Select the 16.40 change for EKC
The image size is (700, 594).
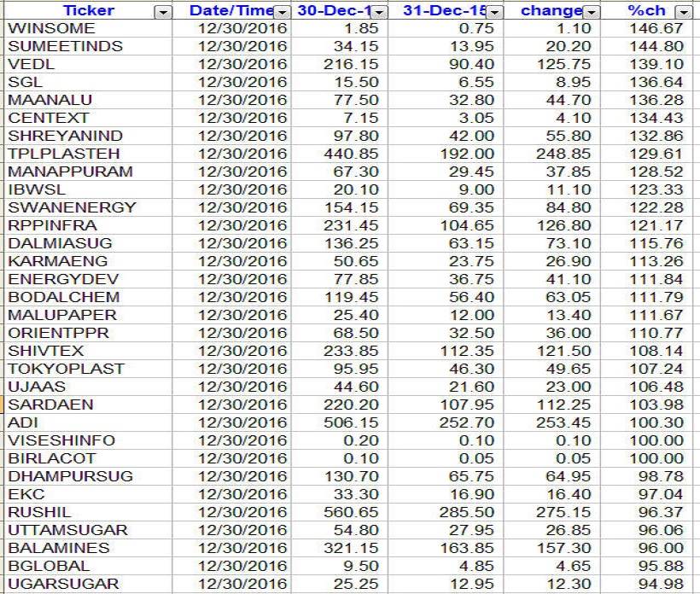point(569,494)
